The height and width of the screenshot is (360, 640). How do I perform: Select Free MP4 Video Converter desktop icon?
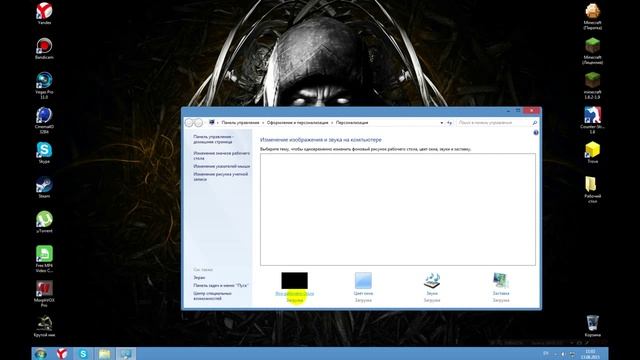point(44,259)
